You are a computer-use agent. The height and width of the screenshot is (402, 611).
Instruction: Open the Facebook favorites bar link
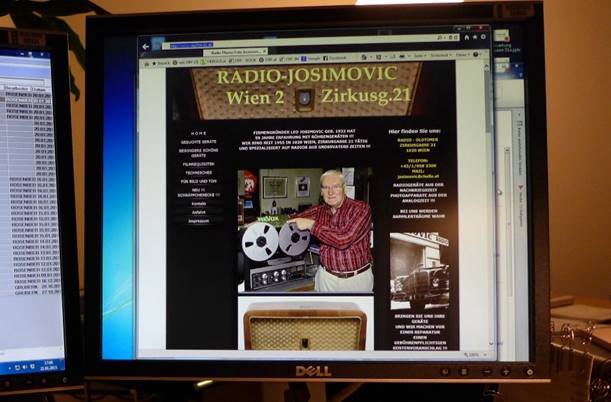point(335,58)
